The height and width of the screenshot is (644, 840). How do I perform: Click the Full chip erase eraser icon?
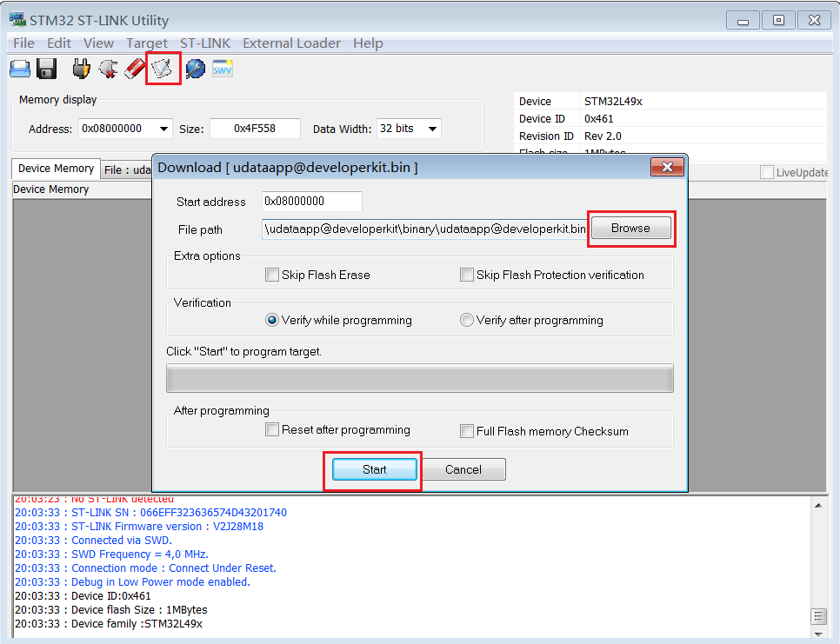point(135,69)
